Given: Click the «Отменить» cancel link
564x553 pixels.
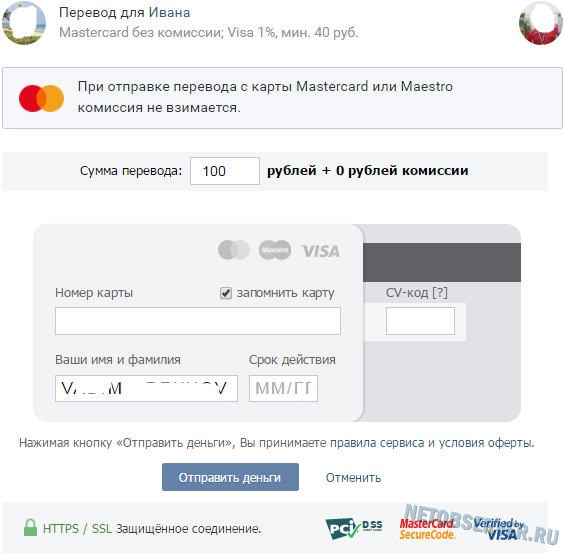Looking at the screenshot, I should coord(353,477).
